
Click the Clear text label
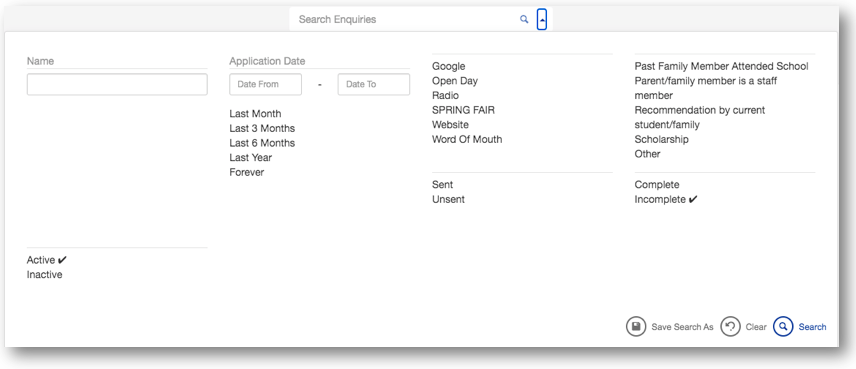[x=756, y=327]
